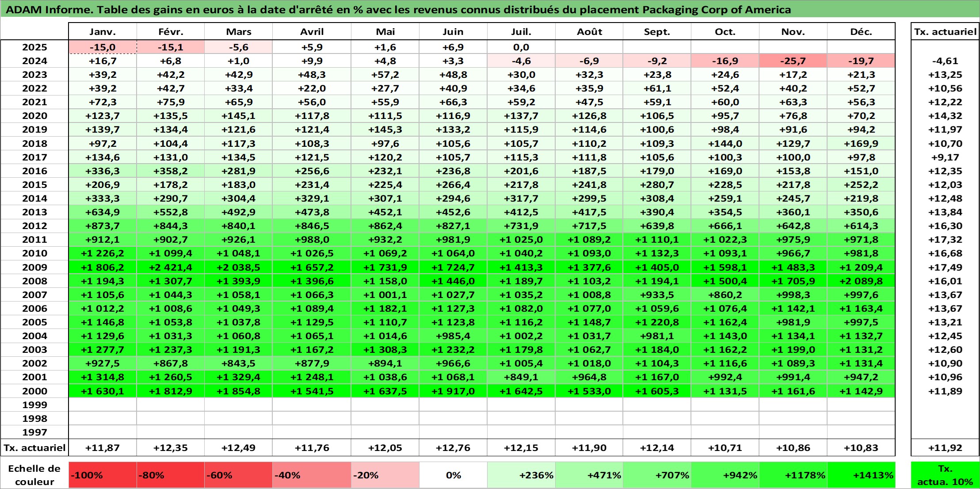Click the -20% light pink swatch
Image resolution: width=980 pixels, height=489 pixels.
tap(385, 475)
